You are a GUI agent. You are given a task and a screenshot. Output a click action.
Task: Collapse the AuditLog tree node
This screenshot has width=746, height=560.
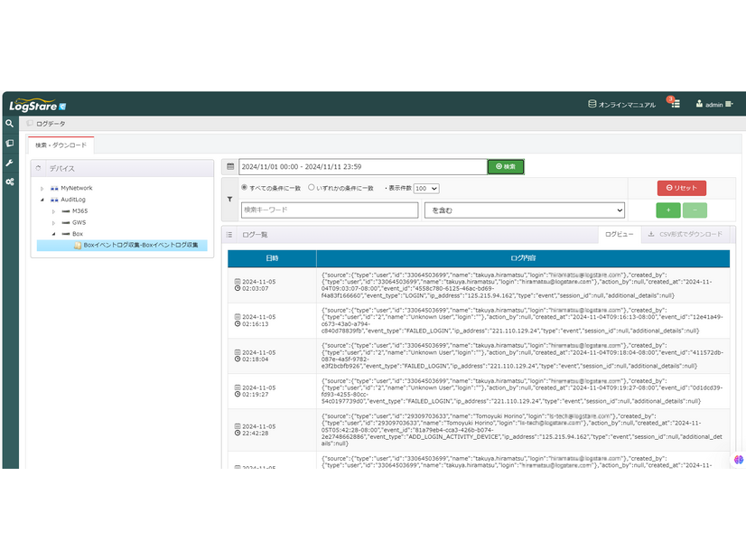coord(42,200)
